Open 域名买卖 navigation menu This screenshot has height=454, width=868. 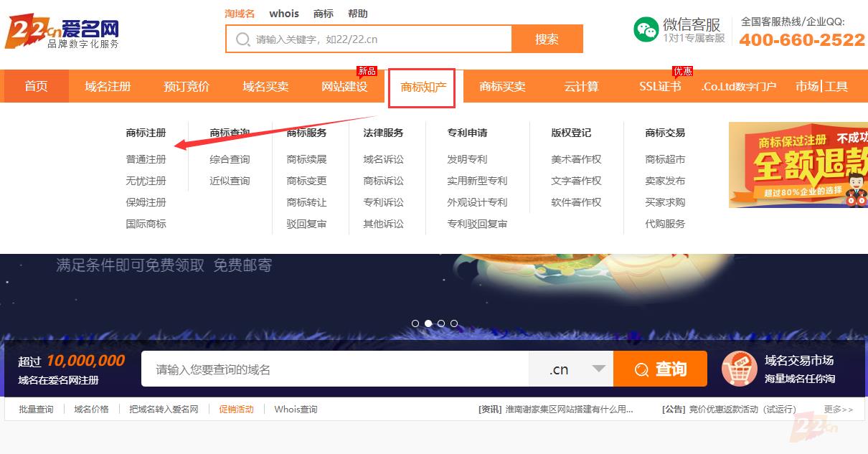(265, 87)
